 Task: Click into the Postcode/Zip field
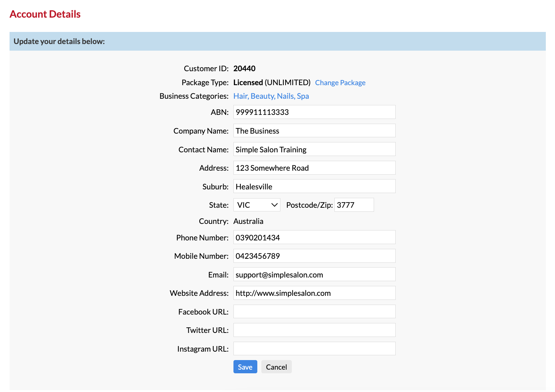click(x=353, y=204)
